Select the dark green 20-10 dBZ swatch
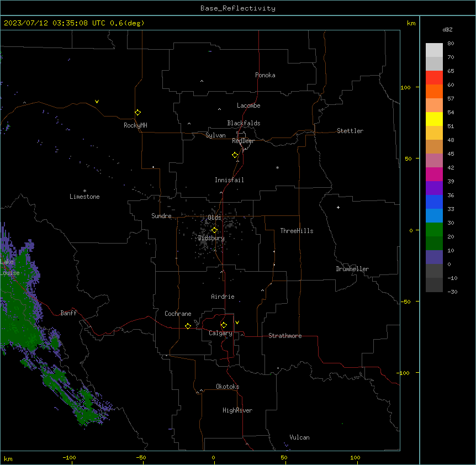The width and height of the screenshot is (476, 465). coord(434,244)
